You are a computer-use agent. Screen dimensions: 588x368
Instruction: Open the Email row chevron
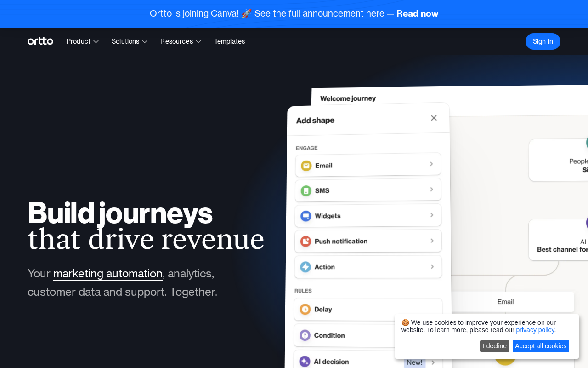431,164
